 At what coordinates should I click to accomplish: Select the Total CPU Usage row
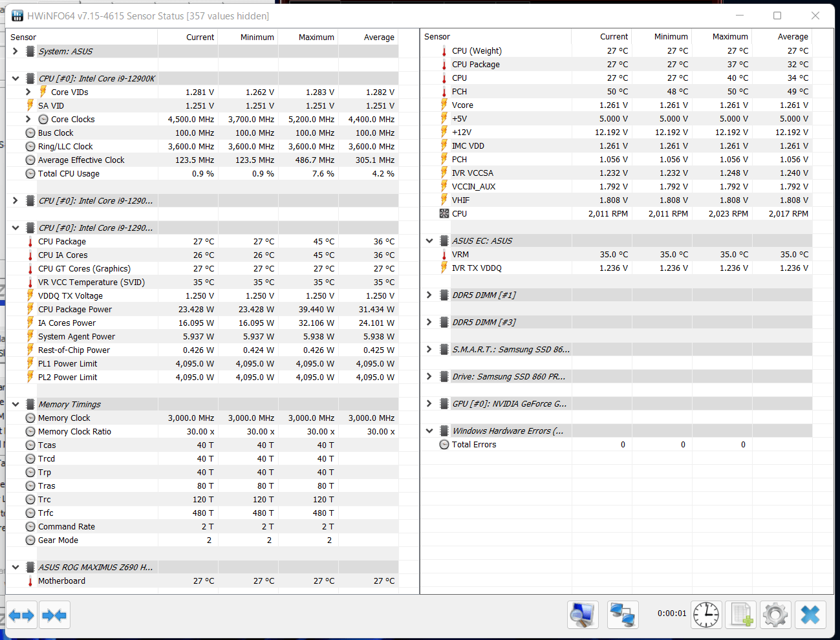[x=202, y=173]
